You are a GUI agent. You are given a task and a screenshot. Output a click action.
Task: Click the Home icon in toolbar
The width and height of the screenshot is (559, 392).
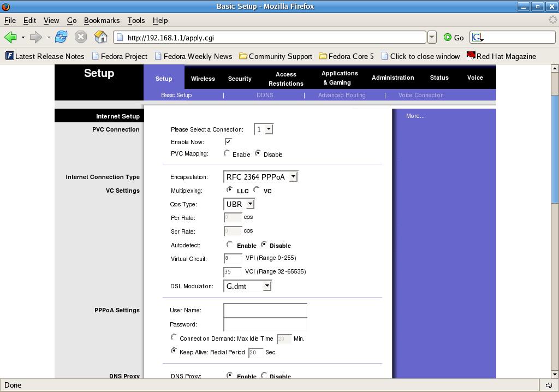point(100,37)
